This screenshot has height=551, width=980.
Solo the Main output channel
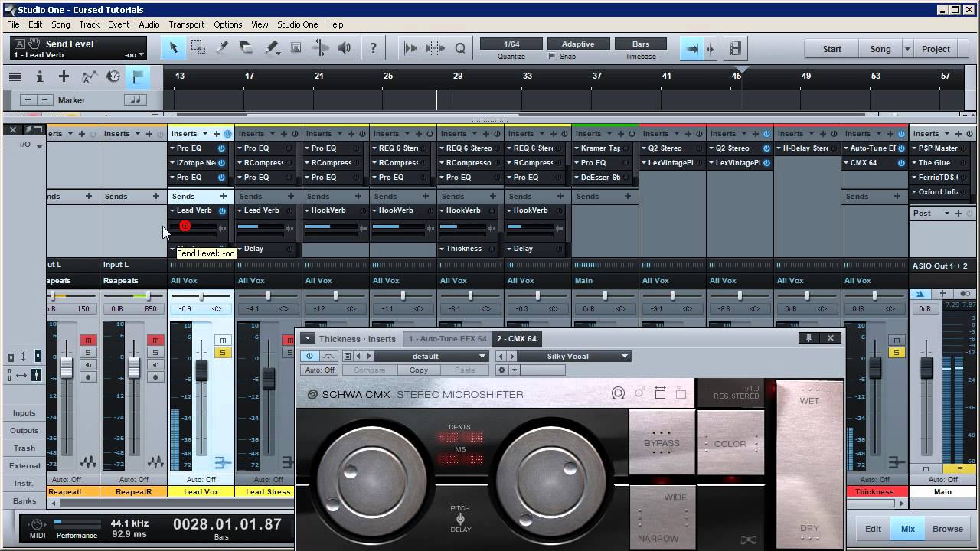[959, 468]
